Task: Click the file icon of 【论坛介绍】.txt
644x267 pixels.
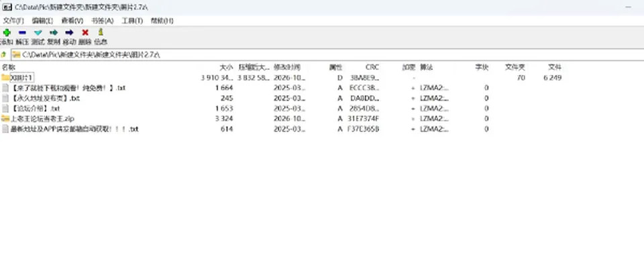Action: (x=5, y=109)
